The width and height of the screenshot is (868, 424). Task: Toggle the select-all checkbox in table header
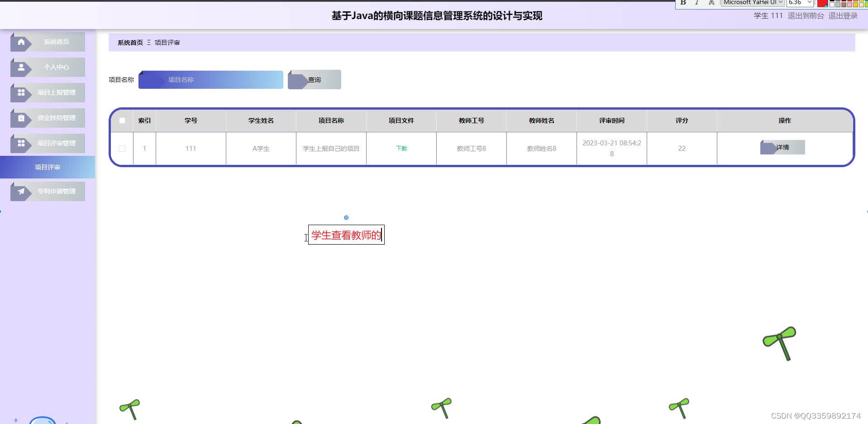(122, 120)
